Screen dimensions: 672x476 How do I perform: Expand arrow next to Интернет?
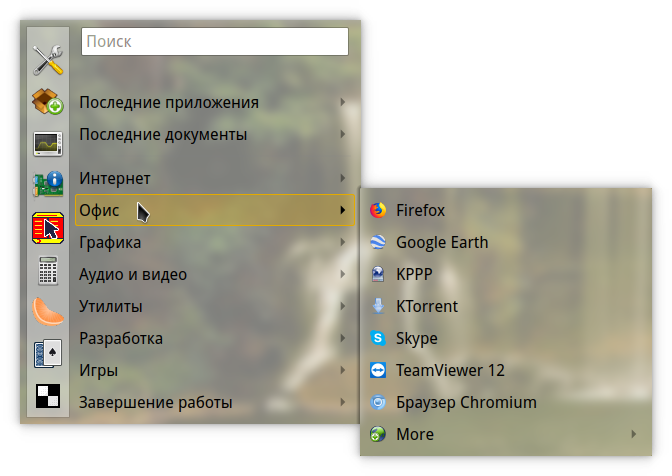tap(342, 178)
